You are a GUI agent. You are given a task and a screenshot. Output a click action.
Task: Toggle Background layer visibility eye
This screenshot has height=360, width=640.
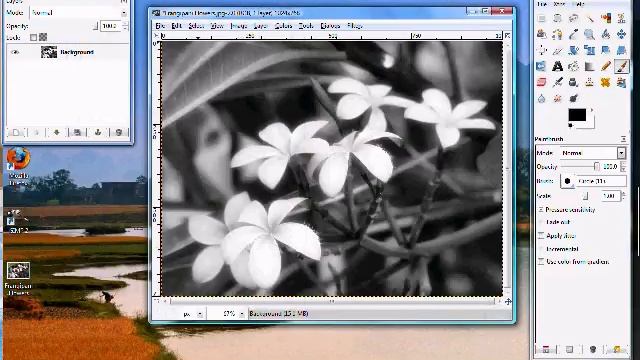pos(15,52)
